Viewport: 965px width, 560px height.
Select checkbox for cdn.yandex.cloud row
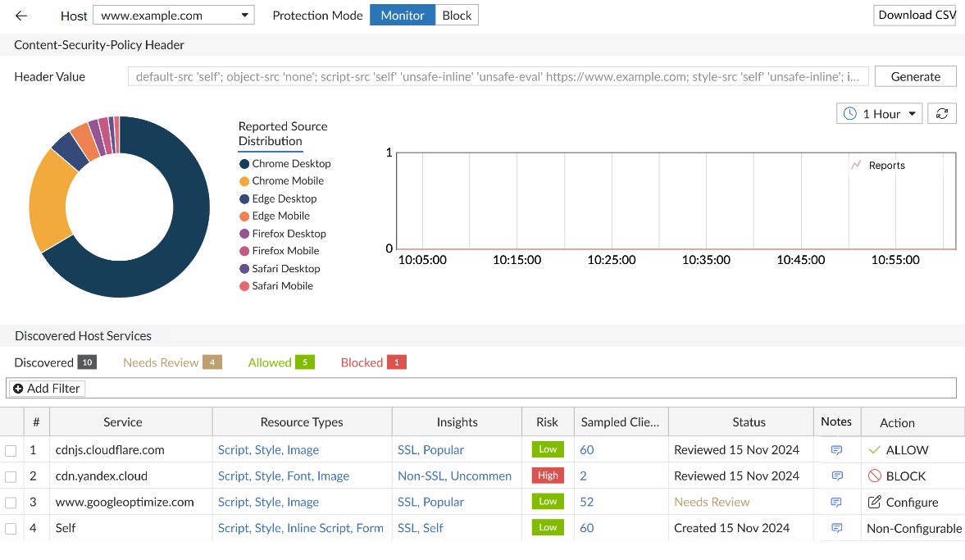[11, 476]
